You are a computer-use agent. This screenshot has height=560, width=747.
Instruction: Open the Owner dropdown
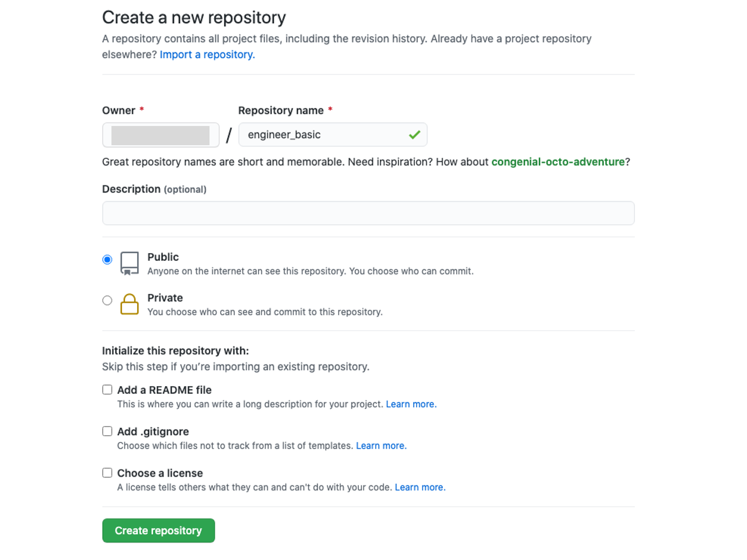coord(160,135)
